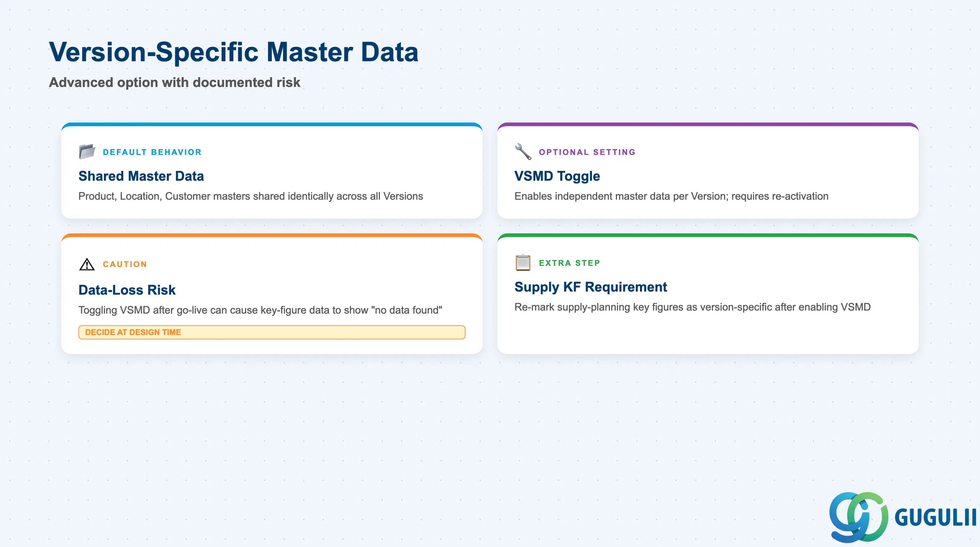Click the clipboard icon beside Extra Step

[x=523, y=262]
